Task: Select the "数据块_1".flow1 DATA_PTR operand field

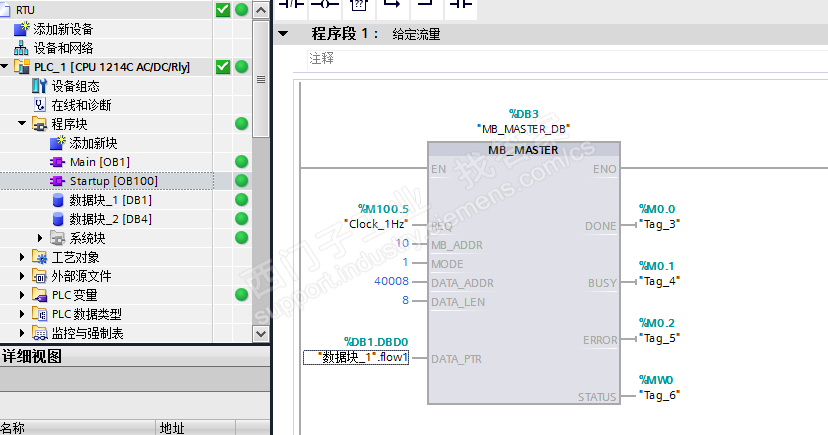Action: click(356, 357)
